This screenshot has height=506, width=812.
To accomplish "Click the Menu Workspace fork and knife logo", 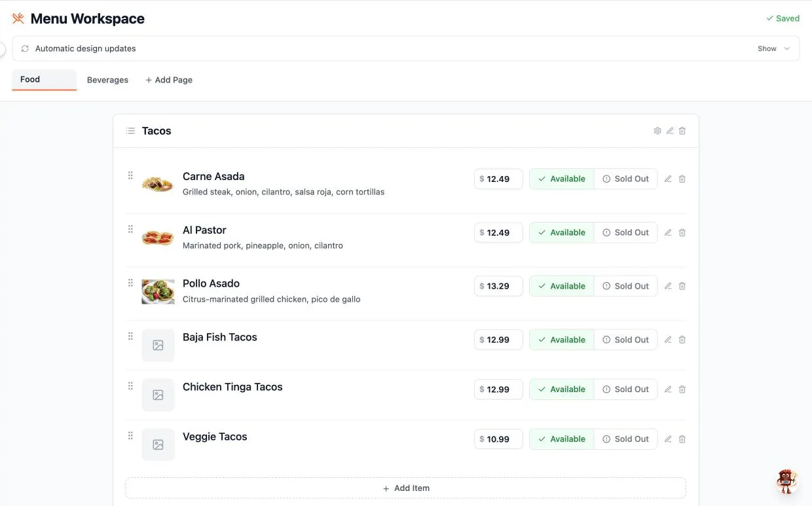I will click(x=18, y=18).
